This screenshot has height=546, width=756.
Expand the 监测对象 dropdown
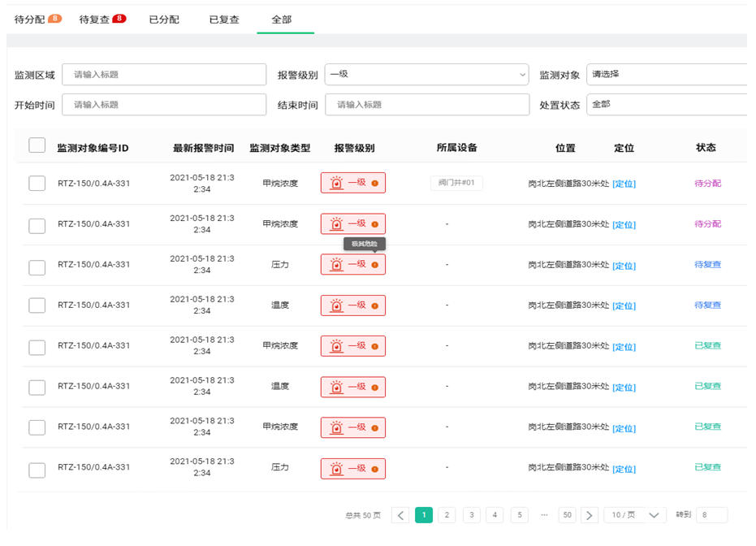[x=666, y=75]
